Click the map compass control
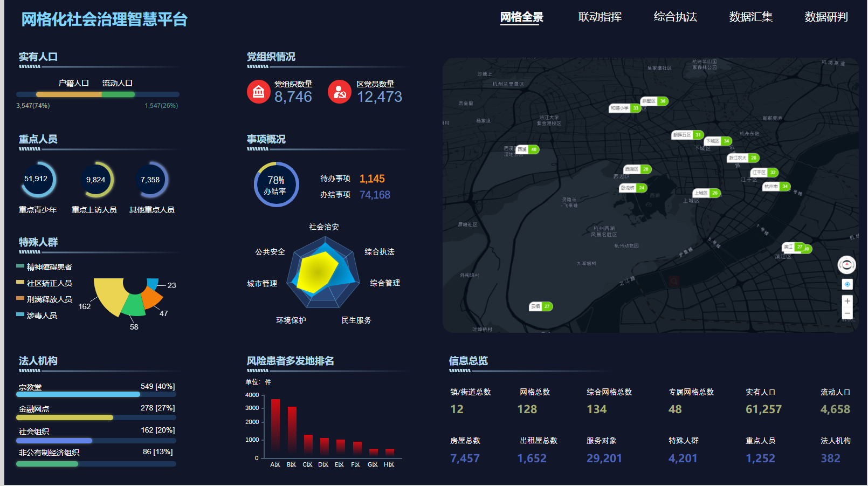This screenshot has width=868, height=486. [x=846, y=265]
